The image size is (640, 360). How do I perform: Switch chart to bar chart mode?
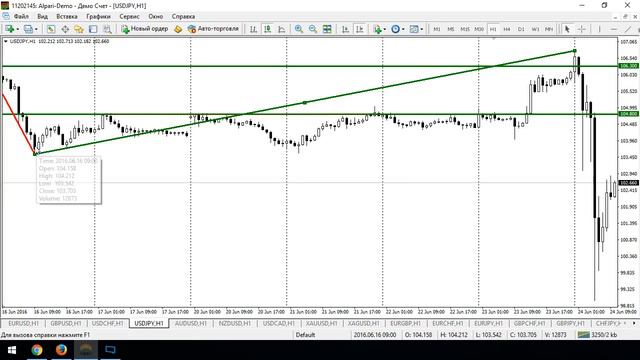pos(253,29)
